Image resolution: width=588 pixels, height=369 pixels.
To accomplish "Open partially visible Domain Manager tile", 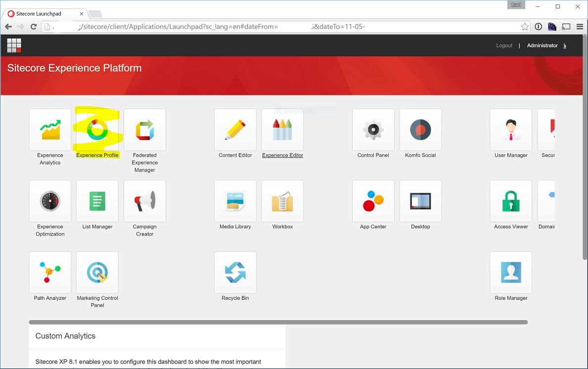I will [546, 201].
